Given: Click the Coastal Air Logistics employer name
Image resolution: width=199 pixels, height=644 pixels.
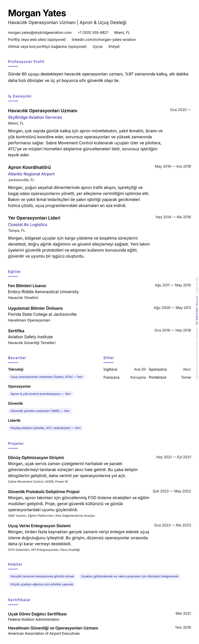Looking at the screenshot, I should click(x=27, y=225).
